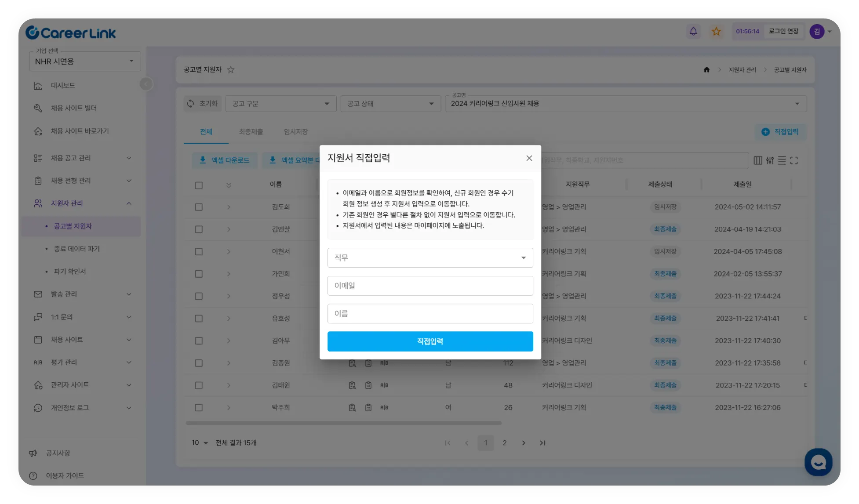The image size is (859, 504).
Task: Open the 직무 dropdown in dialog
Action: point(430,258)
